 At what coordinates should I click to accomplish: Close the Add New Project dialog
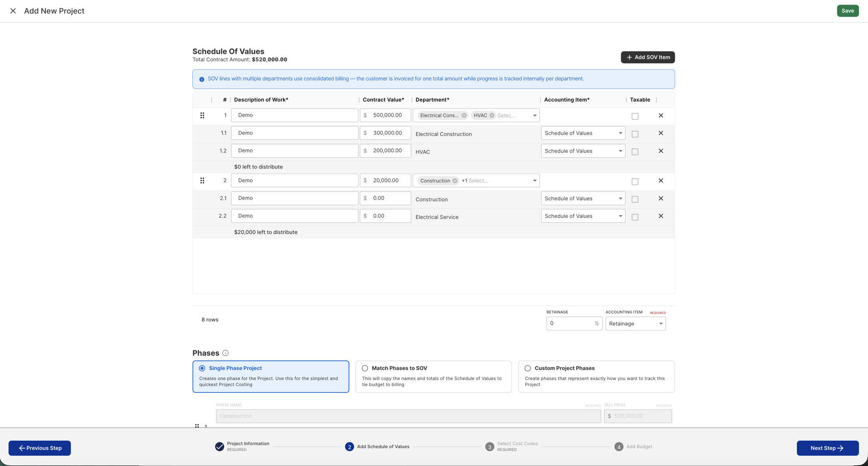tap(13, 11)
